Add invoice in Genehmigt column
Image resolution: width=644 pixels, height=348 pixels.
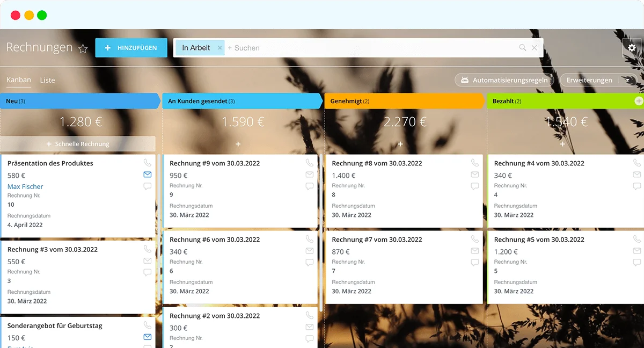(400, 144)
